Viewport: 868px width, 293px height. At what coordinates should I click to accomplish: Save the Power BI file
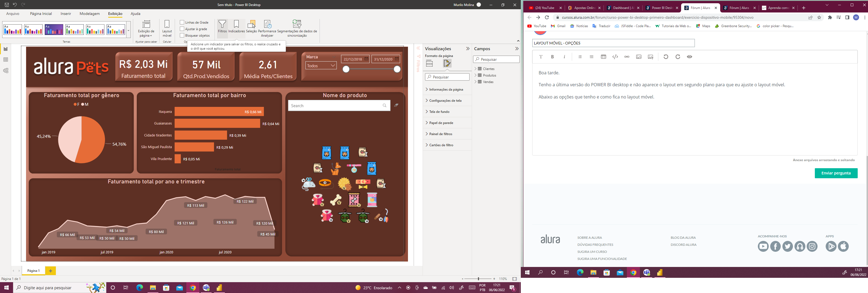pos(7,5)
